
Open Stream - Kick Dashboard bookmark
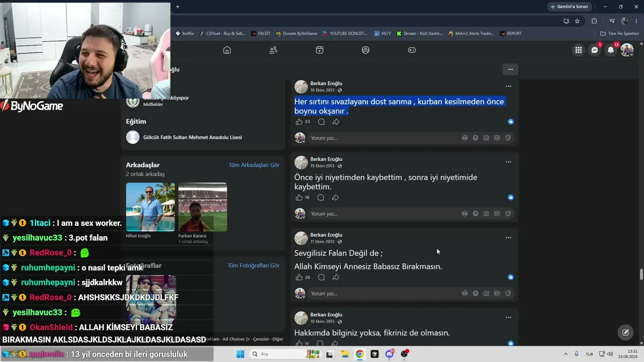pyautogui.click(x=420, y=34)
